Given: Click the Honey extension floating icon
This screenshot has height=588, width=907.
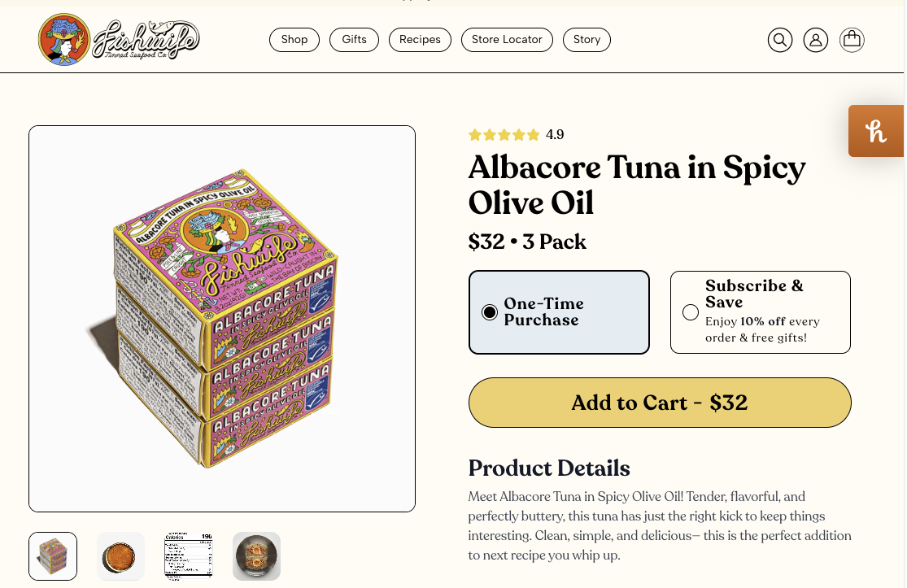Looking at the screenshot, I should (876, 131).
